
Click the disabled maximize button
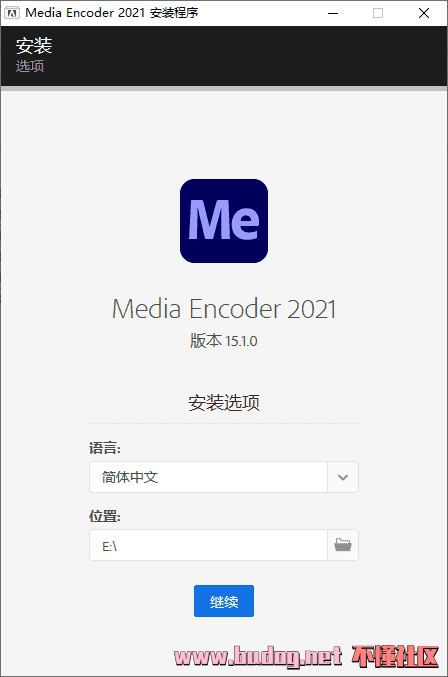point(378,13)
